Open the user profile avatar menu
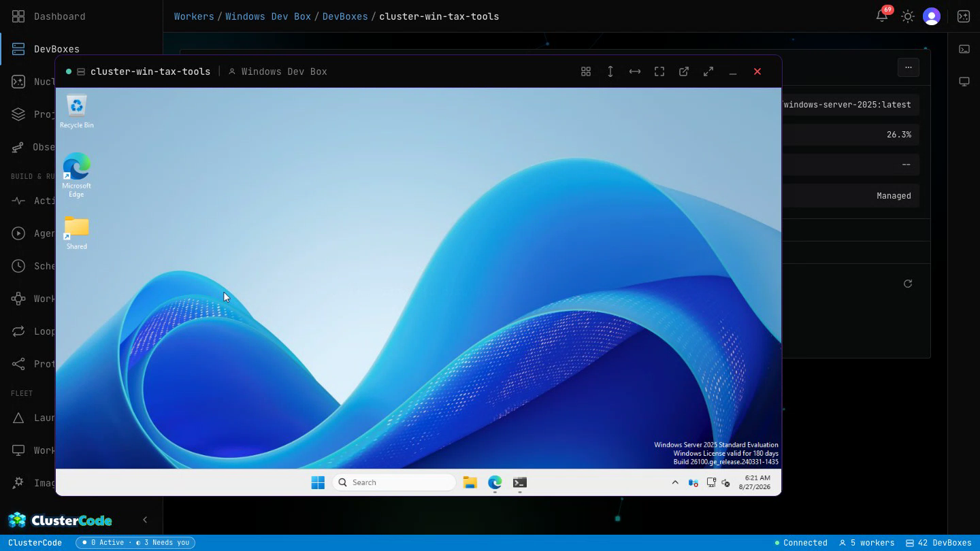The height and width of the screenshot is (551, 980). coord(932,16)
